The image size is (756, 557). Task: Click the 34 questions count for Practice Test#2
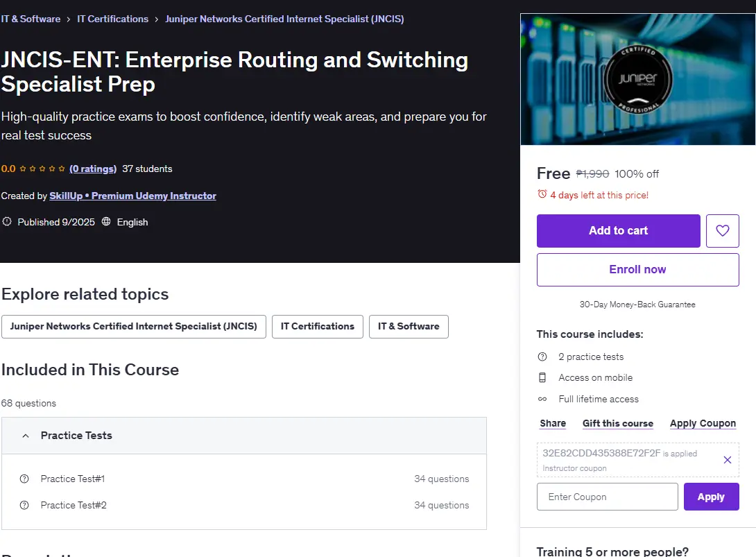coord(442,505)
